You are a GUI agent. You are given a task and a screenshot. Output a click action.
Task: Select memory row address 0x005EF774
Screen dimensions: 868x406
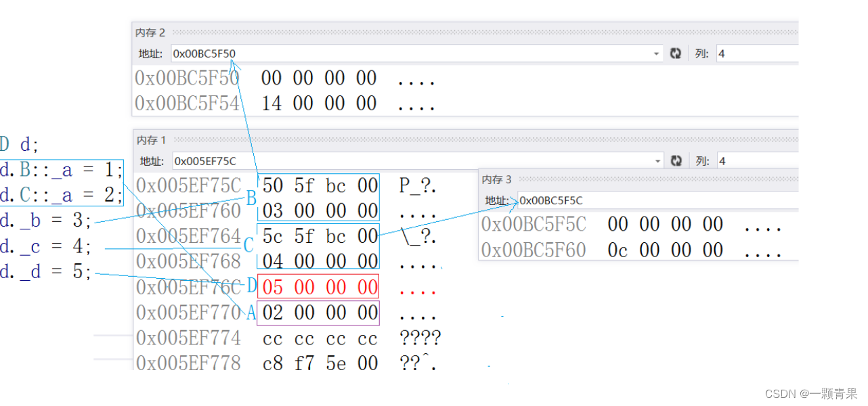tap(189, 338)
